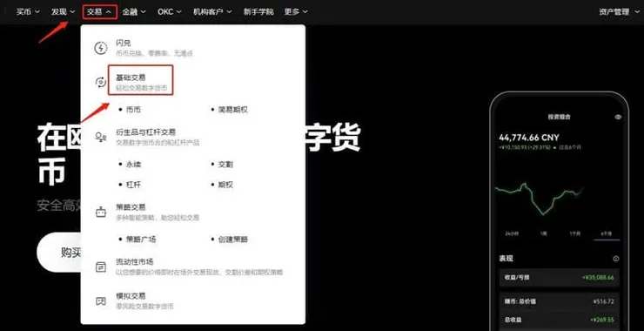This screenshot has width=644, height=331.
Task: Select the 1周 chart range tab
Action: click(543, 233)
